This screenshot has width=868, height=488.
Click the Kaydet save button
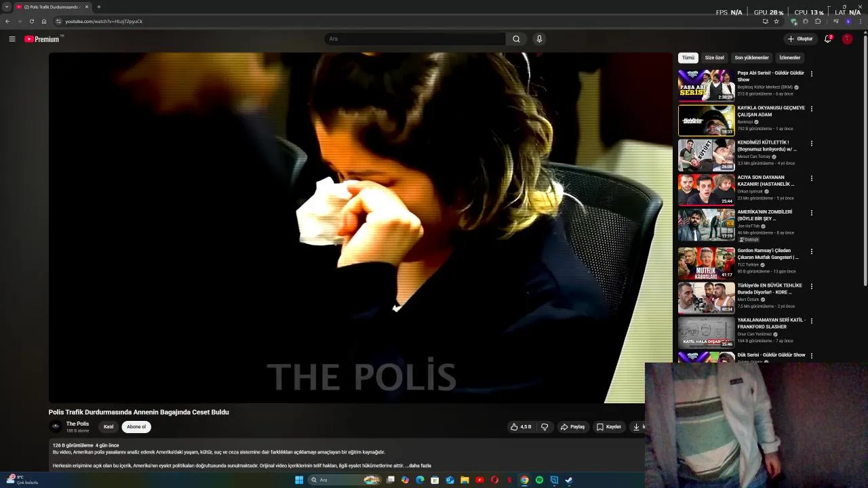point(609,427)
